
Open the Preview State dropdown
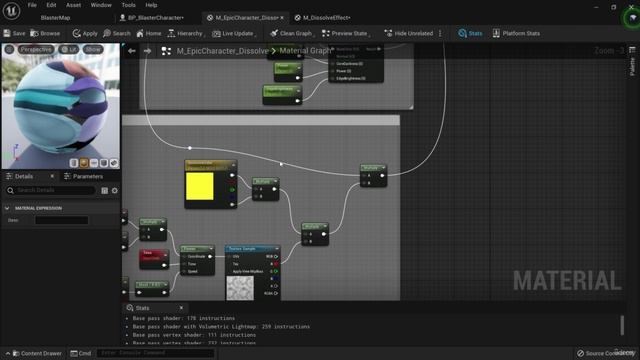pyautogui.click(x=345, y=33)
